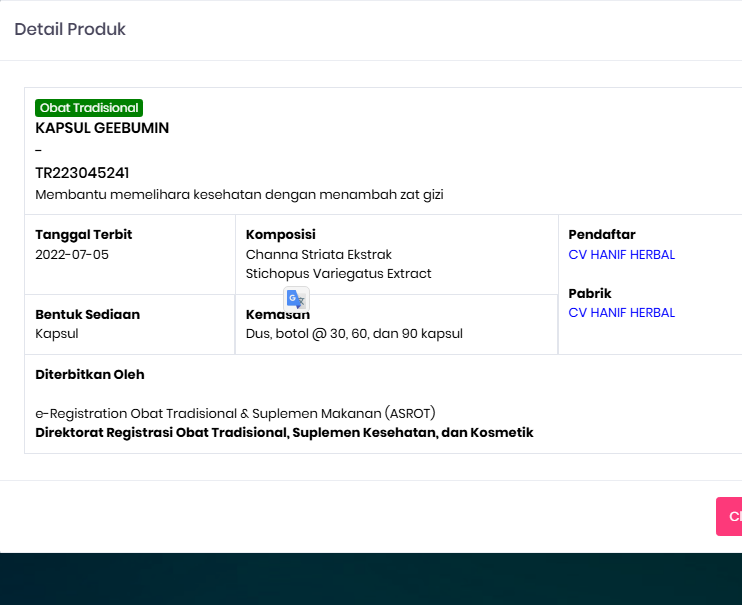Click registration number TR223045241

click(x=82, y=173)
